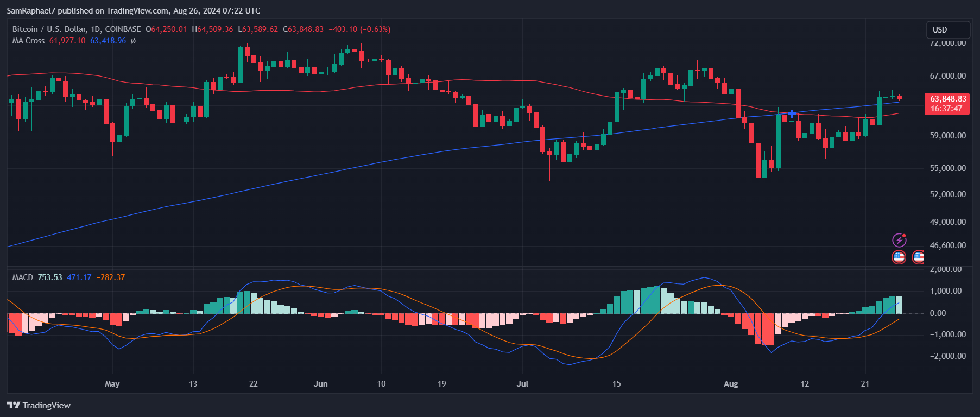Click the first US flag economic event icon
Image resolution: width=980 pixels, height=417 pixels.
click(x=899, y=257)
